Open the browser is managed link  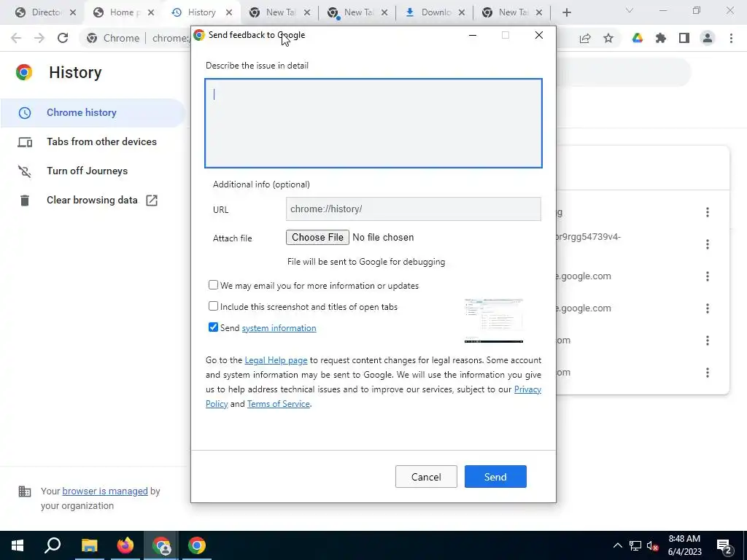(x=105, y=491)
